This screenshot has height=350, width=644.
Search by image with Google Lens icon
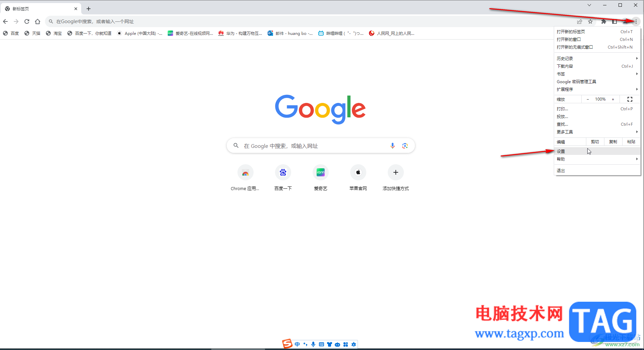405,146
